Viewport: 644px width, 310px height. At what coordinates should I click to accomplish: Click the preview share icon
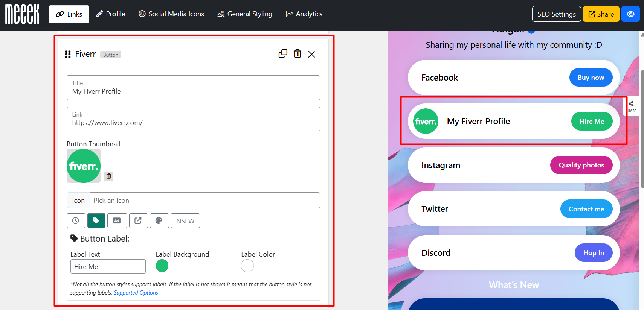[631, 106]
